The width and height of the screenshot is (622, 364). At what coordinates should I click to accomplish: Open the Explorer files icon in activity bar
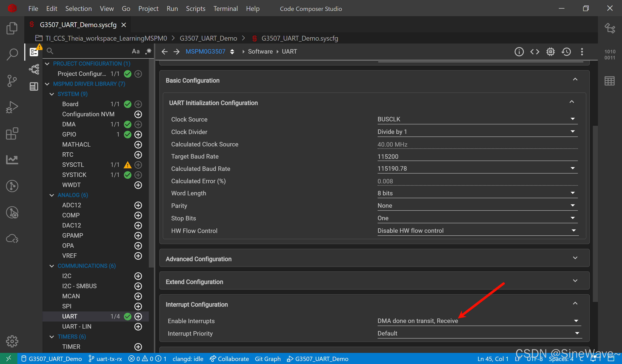[x=12, y=28]
